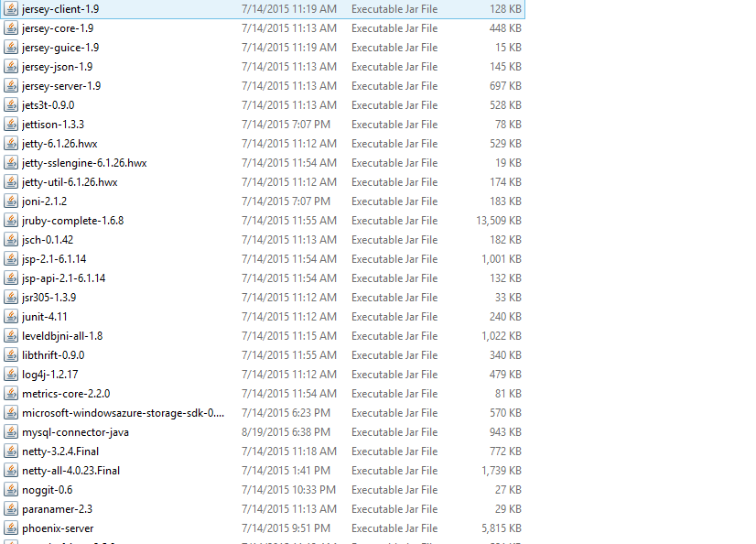The image size is (756, 544).
Task: Select the file named noggit-0.6
Action: [x=47, y=490]
